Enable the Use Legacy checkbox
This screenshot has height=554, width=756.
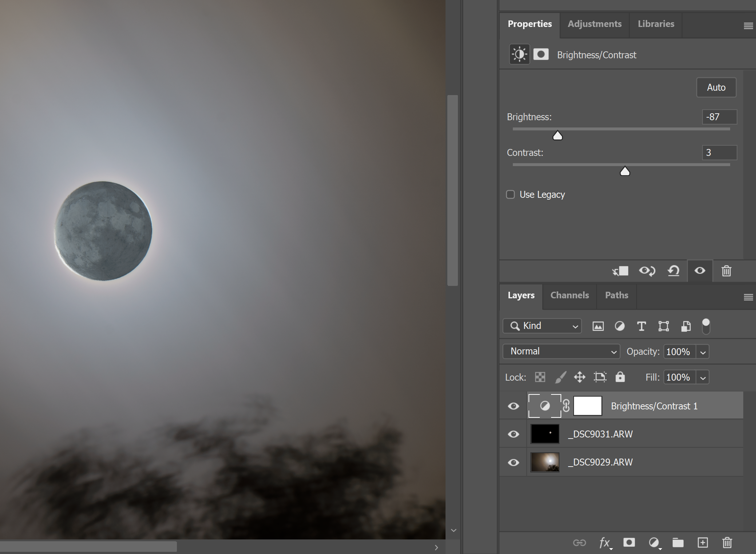click(510, 195)
